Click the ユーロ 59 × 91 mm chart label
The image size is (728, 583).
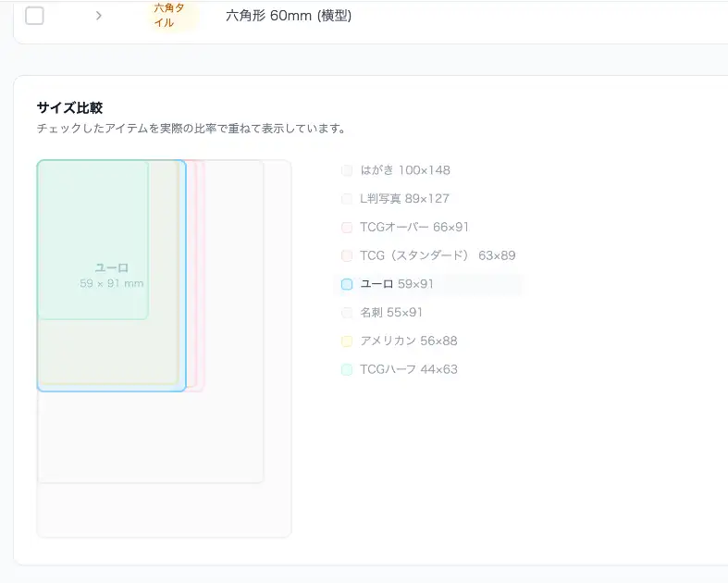(x=111, y=276)
